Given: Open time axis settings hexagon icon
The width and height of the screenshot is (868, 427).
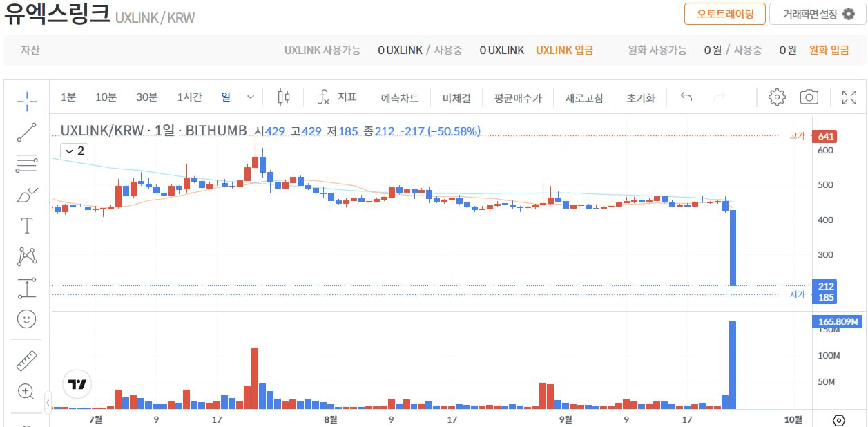Looking at the screenshot, I should (839, 419).
